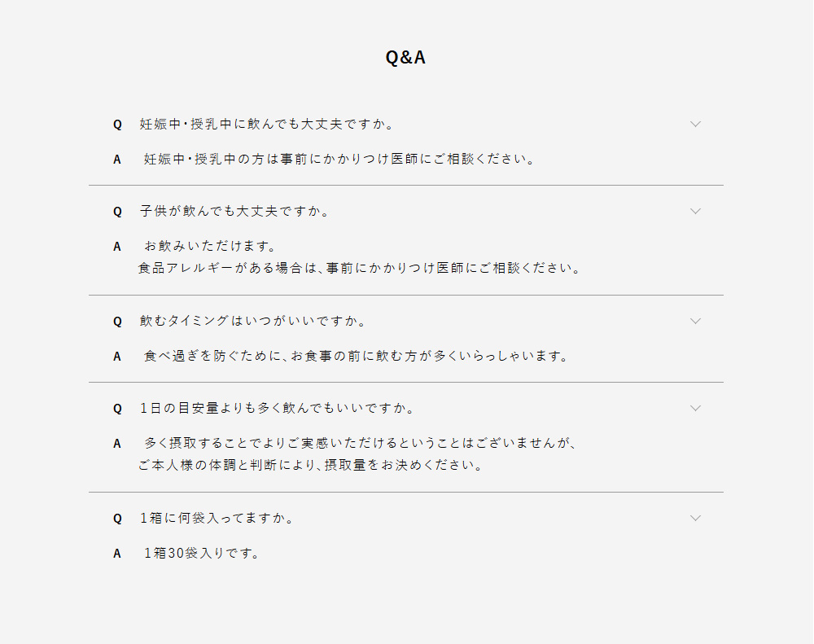Collapse the pregnancy and breastfeeding question chevron

[x=695, y=124]
